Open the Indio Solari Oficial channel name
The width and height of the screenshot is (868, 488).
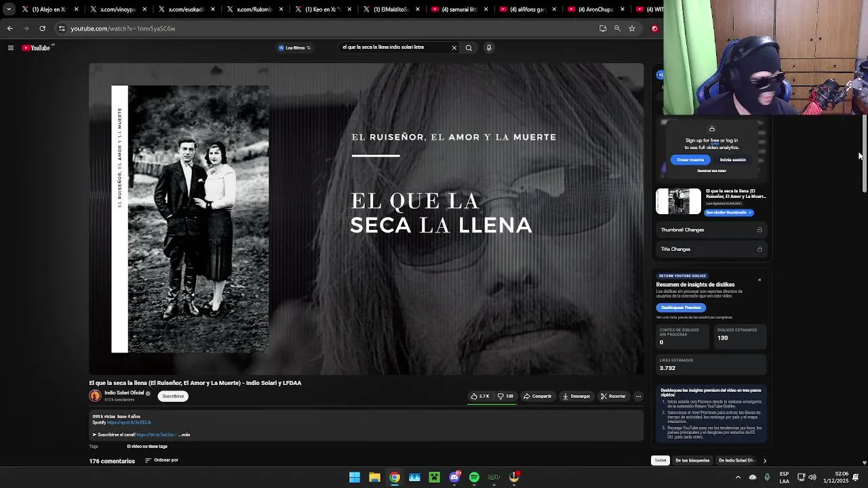coord(124,393)
